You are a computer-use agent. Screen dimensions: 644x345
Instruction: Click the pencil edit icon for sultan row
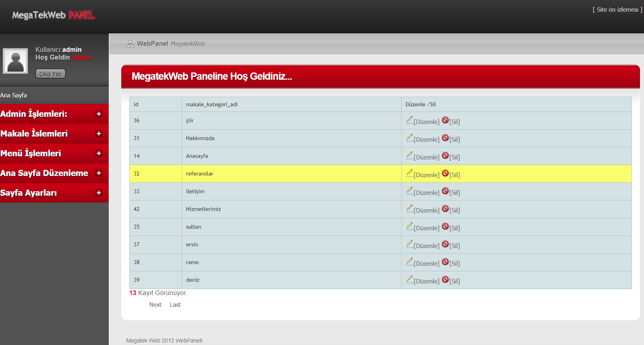point(409,226)
